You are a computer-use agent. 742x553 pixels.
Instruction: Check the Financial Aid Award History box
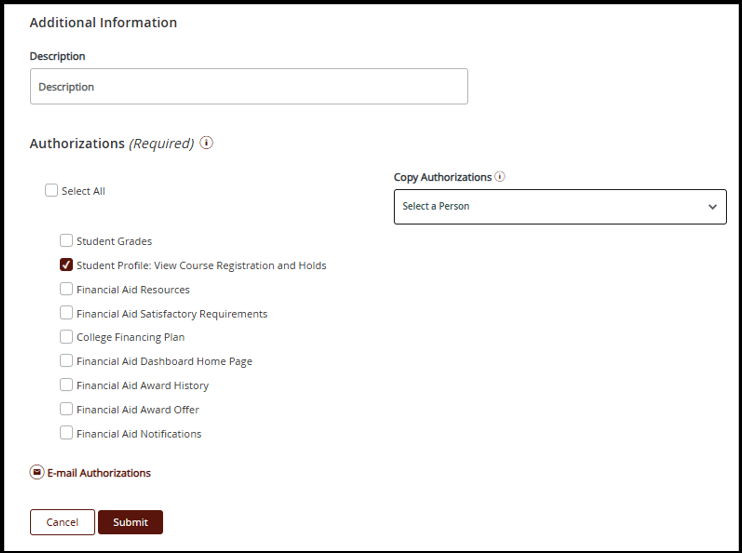coord(66,385)
